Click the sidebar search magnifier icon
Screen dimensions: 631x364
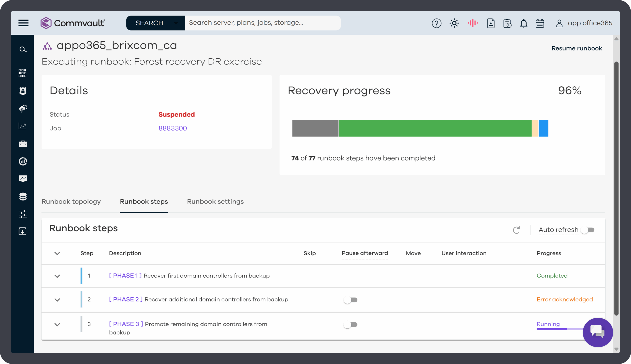click(x=23, y=49)
